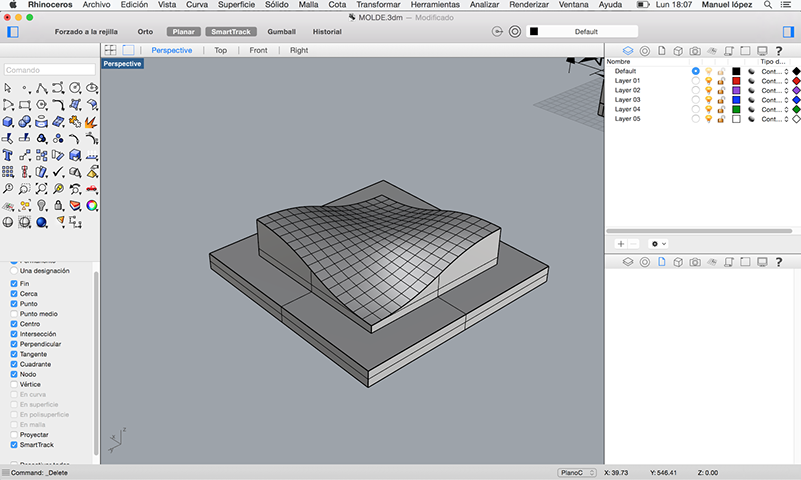Toggle the Historial button

coord(327,32)
